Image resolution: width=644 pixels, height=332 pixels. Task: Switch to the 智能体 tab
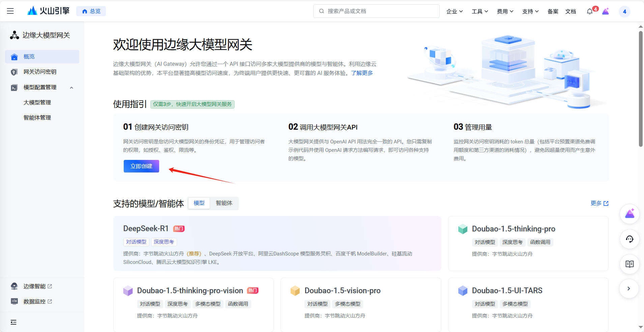224,203
